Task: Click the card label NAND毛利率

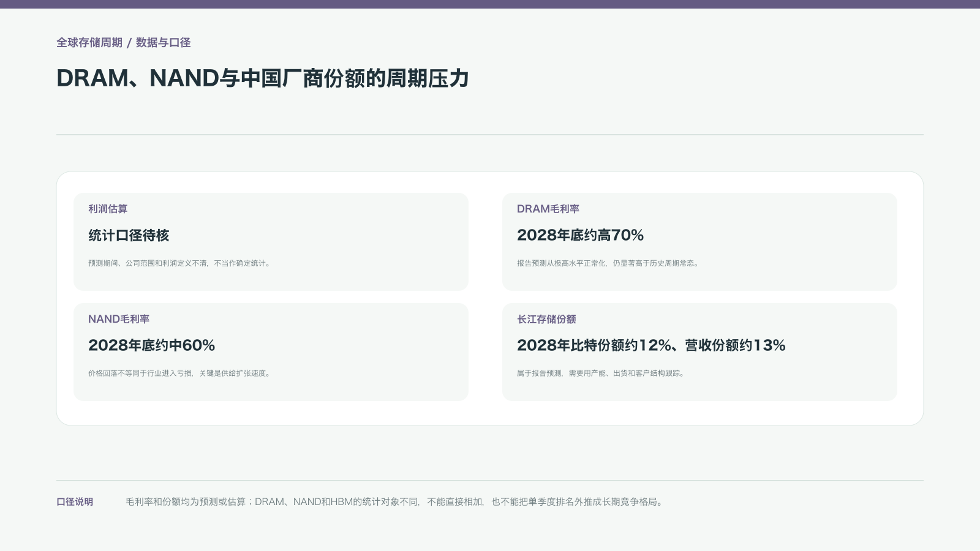Action: pyautogui.click(x=119, y=319)
